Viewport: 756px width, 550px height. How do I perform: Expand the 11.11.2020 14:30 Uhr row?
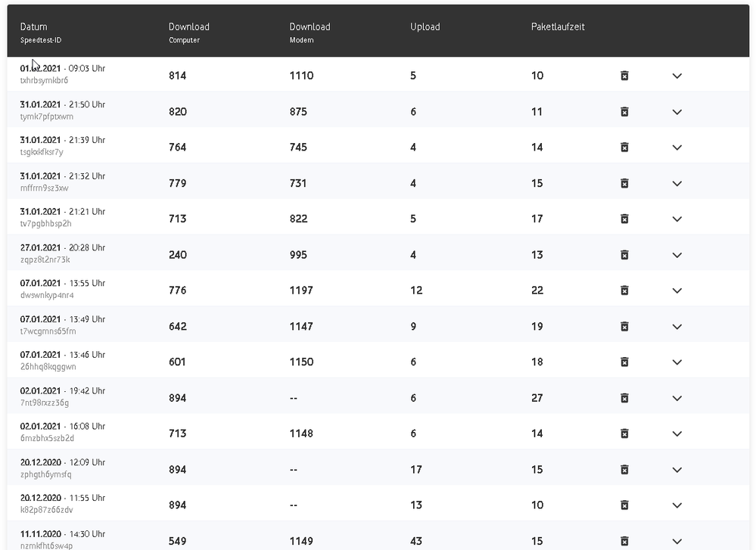pos(677,541)
